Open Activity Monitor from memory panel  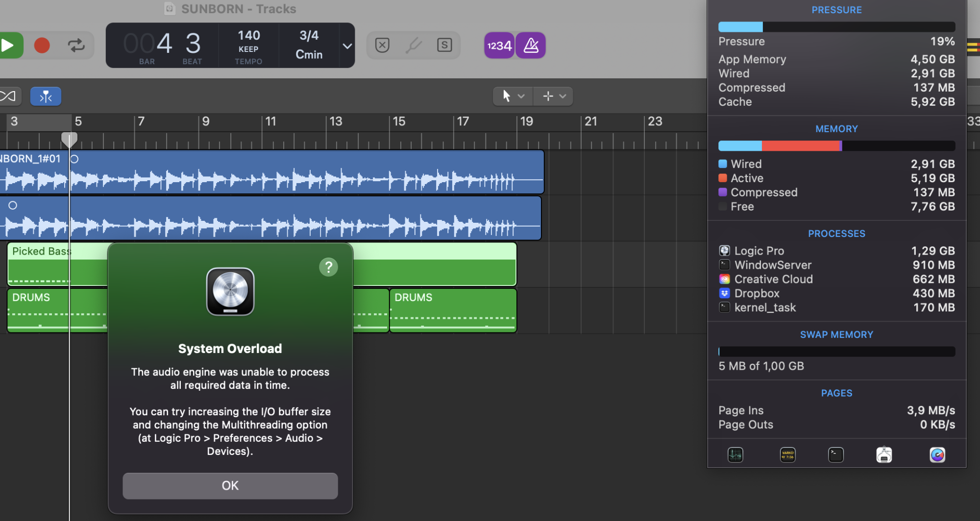(x=735, y=455)
